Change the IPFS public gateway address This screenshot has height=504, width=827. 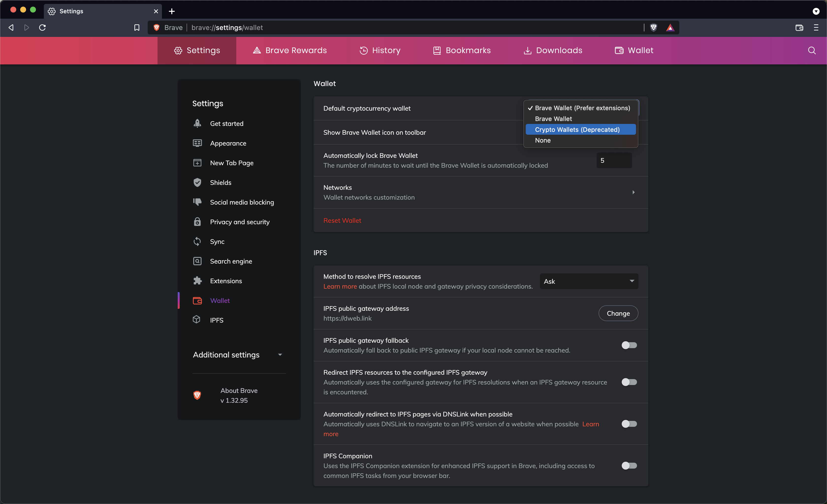tap(618, 313)
